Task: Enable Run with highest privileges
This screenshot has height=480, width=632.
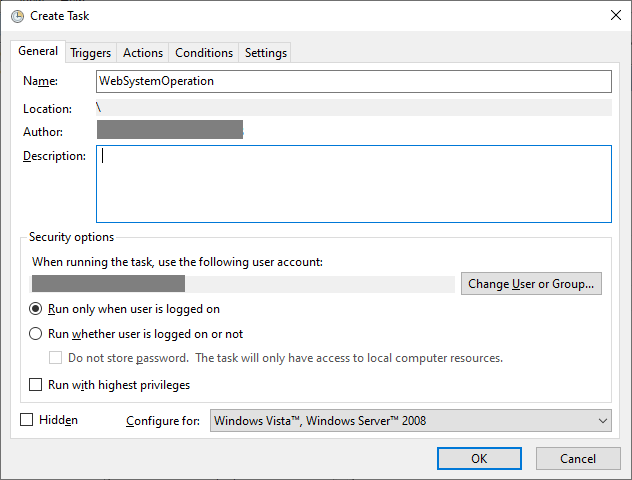Action: click(x=36, y=385)
